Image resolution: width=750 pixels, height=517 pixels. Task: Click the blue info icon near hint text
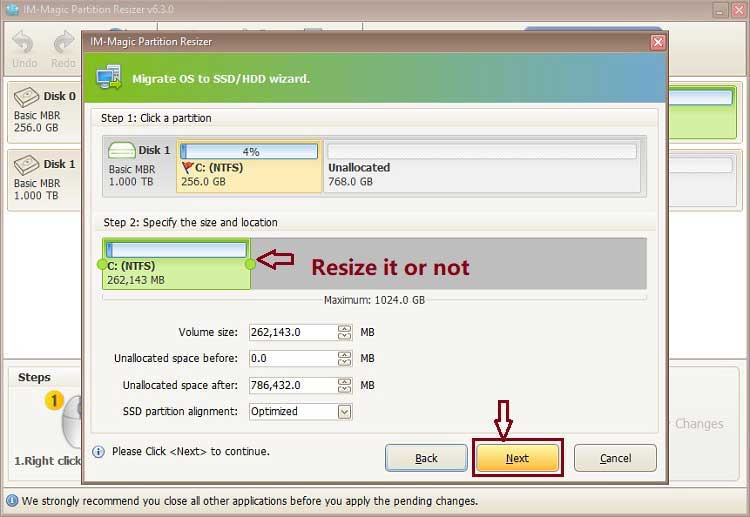pyautogui.click(x=98, y=451)
